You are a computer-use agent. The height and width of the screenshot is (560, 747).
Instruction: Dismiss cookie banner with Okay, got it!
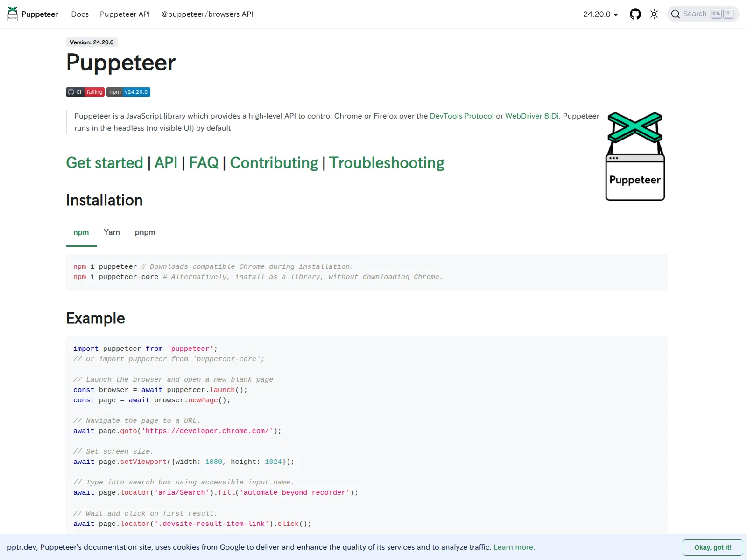712,547
